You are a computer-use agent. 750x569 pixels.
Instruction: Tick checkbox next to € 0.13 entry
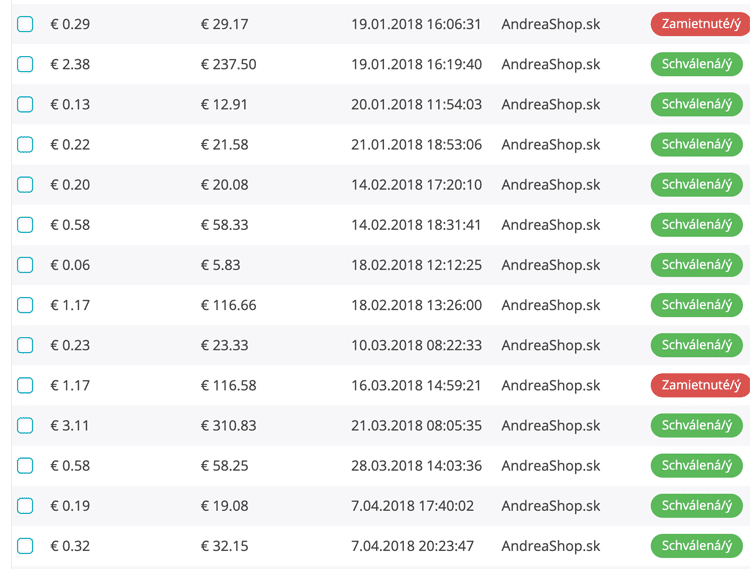[x=25, y=104]
